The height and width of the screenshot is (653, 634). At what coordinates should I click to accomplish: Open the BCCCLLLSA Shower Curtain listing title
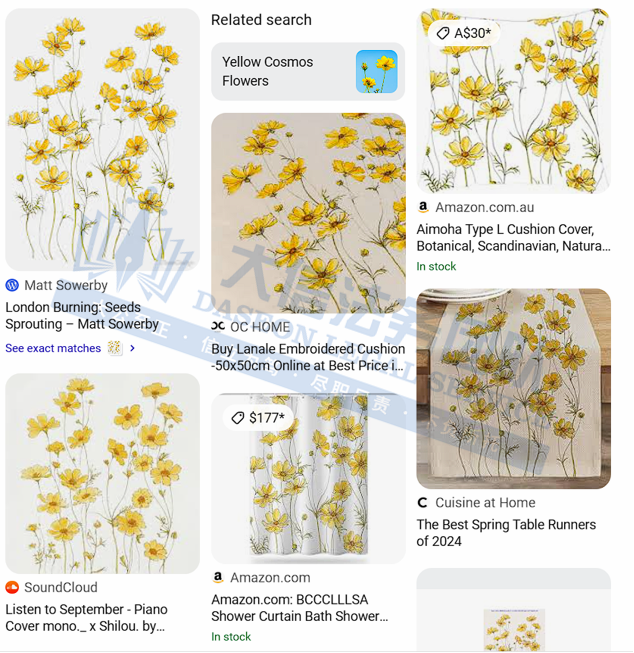(300, 608)
